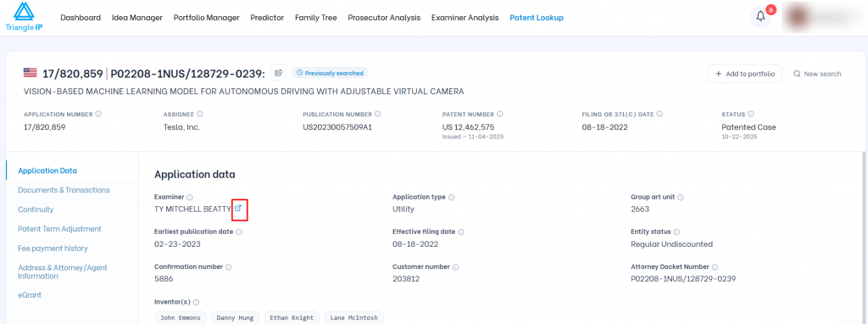Click Add to portfolio button
Image resolution: width=868 pixels, height=324 pixels.
click(744, 74)
